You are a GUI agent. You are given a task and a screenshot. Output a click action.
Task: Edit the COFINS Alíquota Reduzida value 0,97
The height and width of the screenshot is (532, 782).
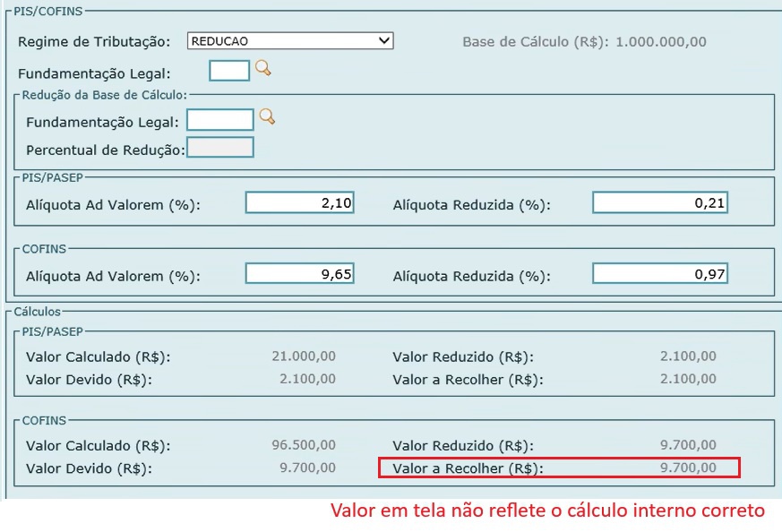point(659,272)
